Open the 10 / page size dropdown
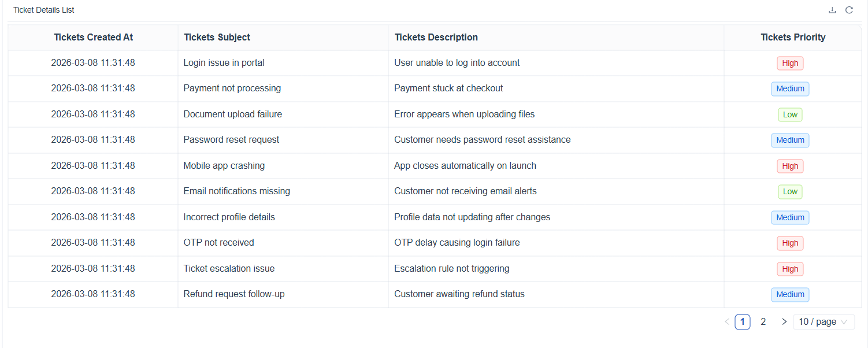Screen dimensions: 868x348 coord(824,322)
